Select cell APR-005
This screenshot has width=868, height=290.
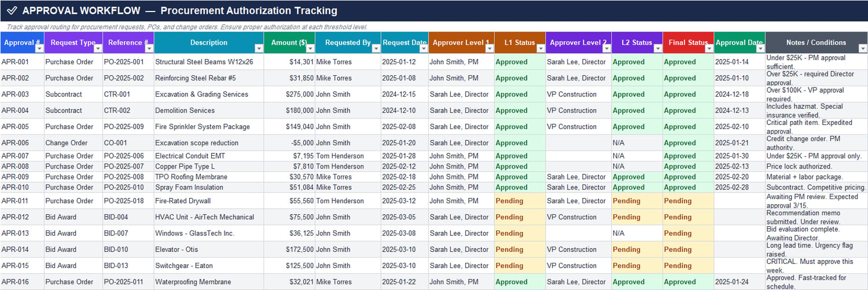(x=22, y=127)
